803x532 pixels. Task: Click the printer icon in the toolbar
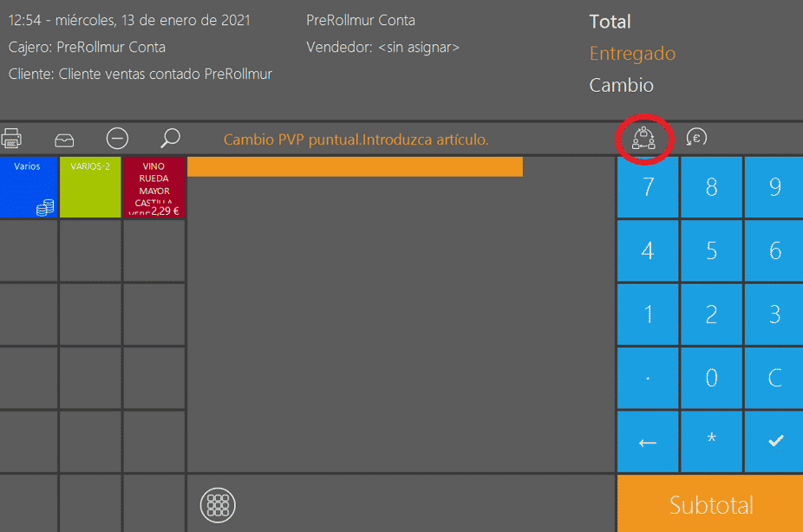11,138
